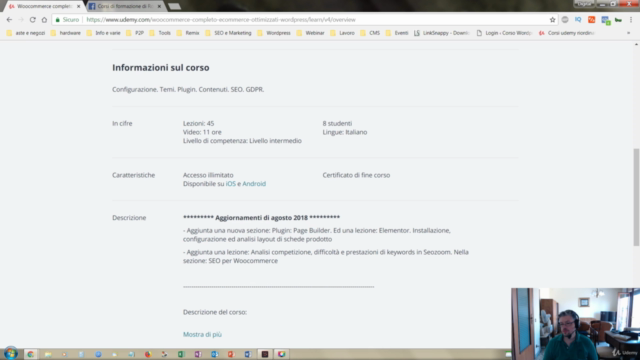Open the dark square app in taskbar
The image size is (640, 360).
[264, 354]
